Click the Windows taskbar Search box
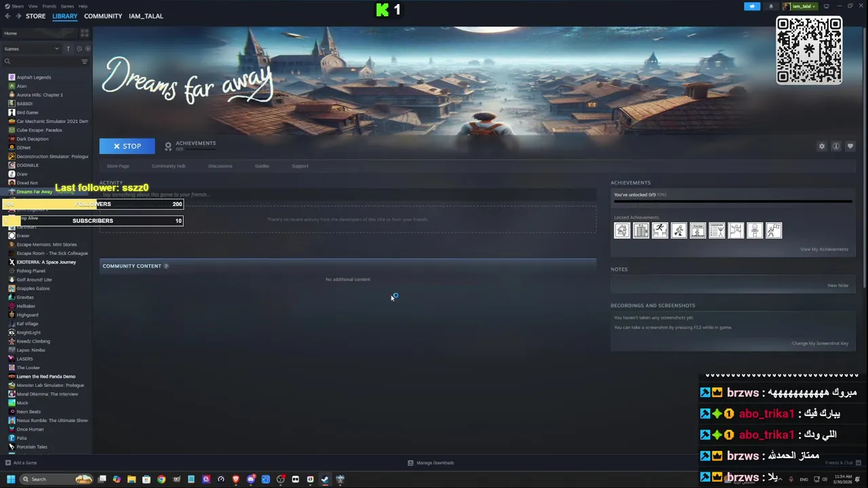Viewport: 868px width, 488px height. tap(56, 479)
